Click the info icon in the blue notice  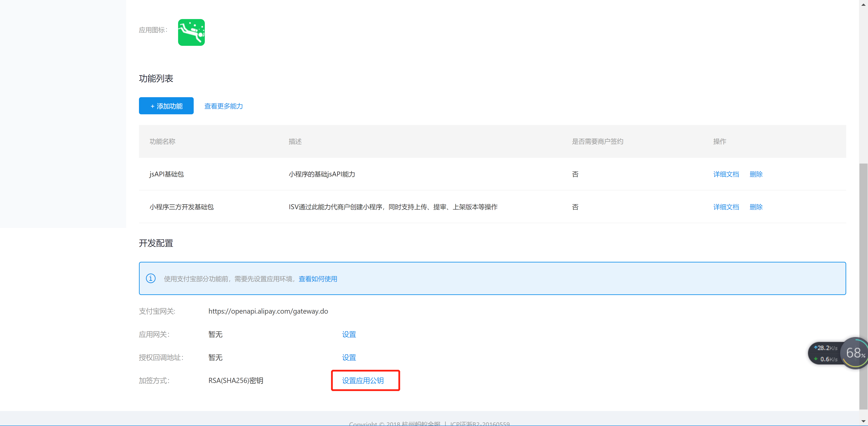pos(151,278)
